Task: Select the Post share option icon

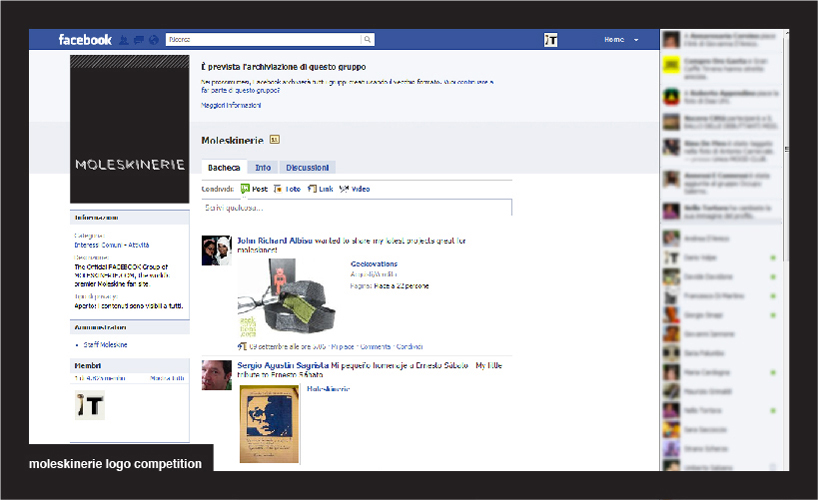Action: (x=245, y=188)
